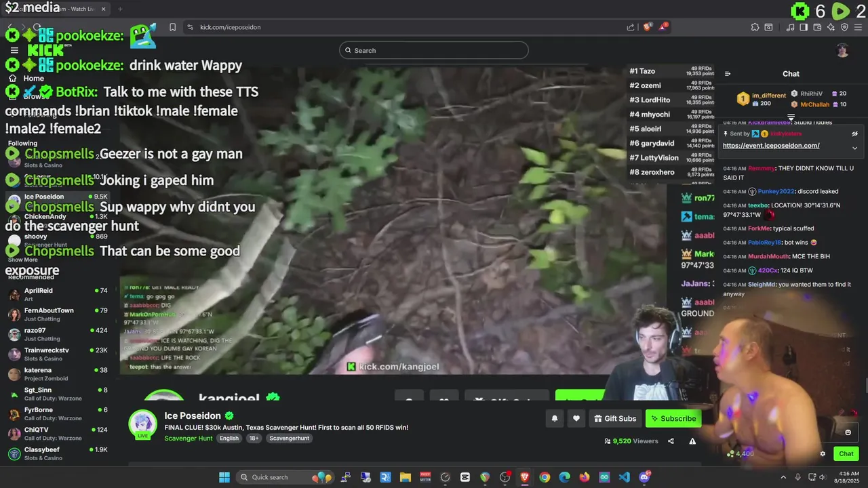Send message with green Chat button
868x488 pixels.
[x=846, y=454]
